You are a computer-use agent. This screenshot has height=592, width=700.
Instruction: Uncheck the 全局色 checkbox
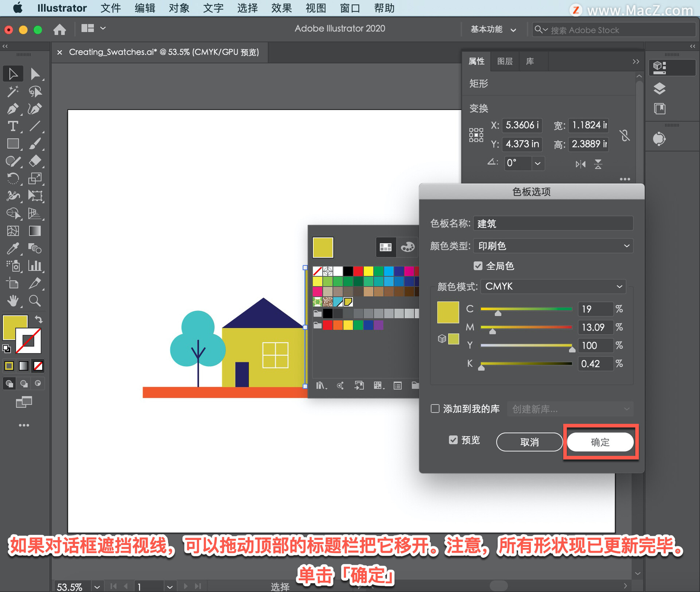point(478,266)
